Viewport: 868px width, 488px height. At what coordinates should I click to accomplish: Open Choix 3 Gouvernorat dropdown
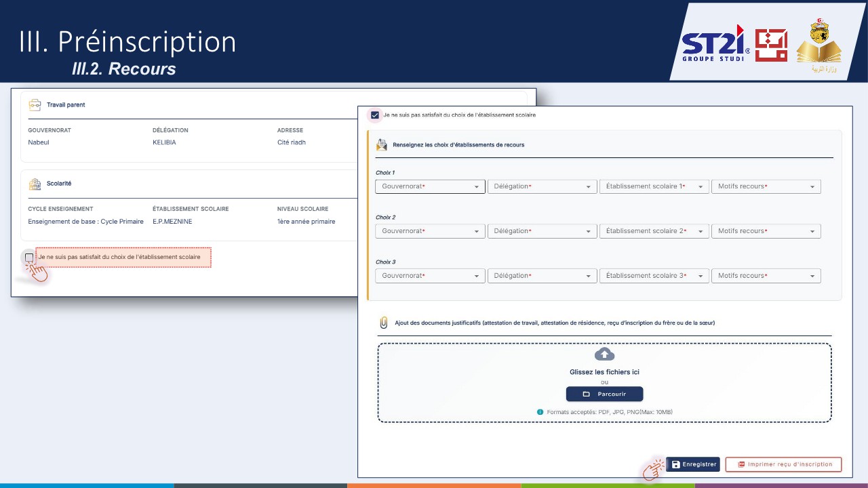430,276
